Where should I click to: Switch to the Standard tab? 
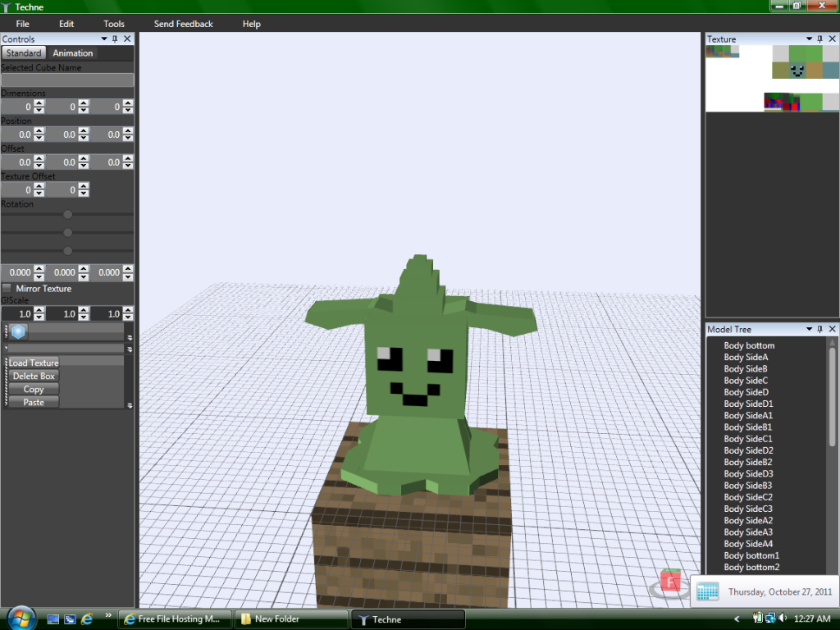click(24, 53)
